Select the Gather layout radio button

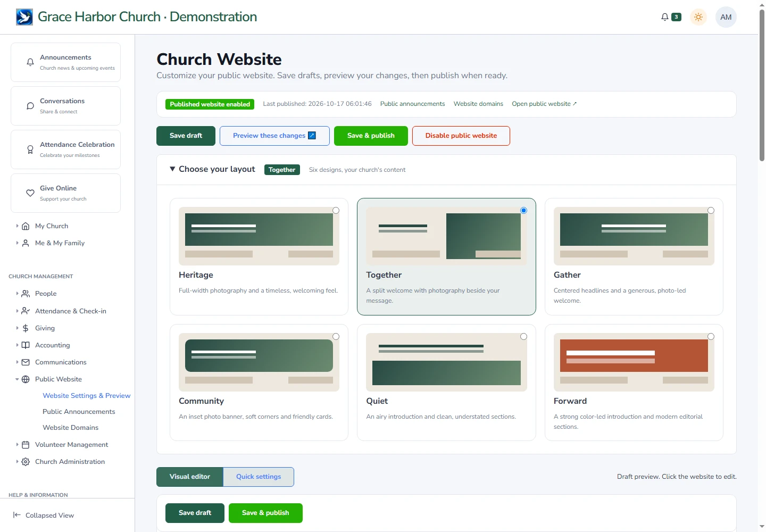point(711,211)
